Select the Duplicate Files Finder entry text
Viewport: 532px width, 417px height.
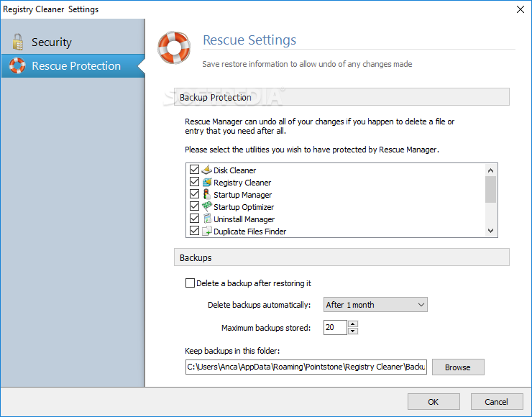[x=249, y=232]
